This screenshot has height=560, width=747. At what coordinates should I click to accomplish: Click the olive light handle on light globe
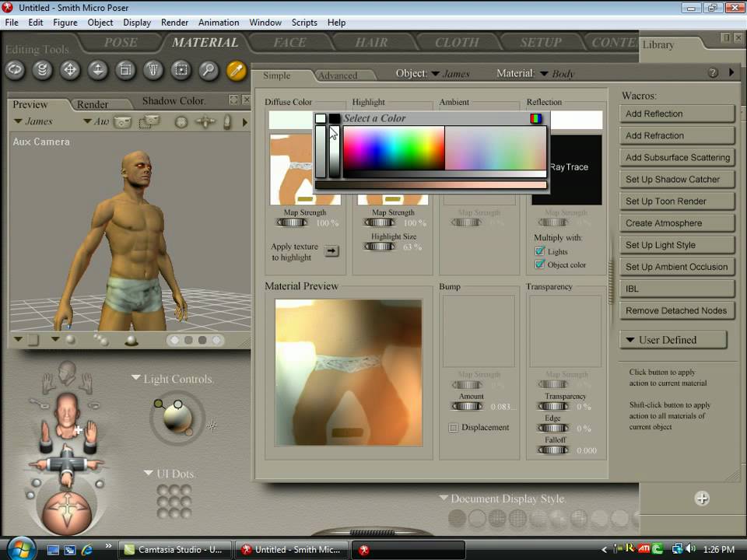pos(159,404)
